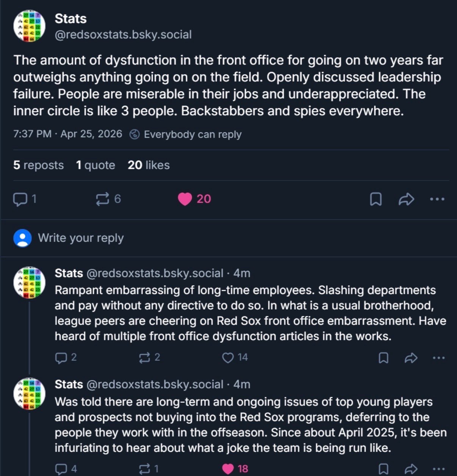Unlike the main post via the pink heart

point(185,199)
